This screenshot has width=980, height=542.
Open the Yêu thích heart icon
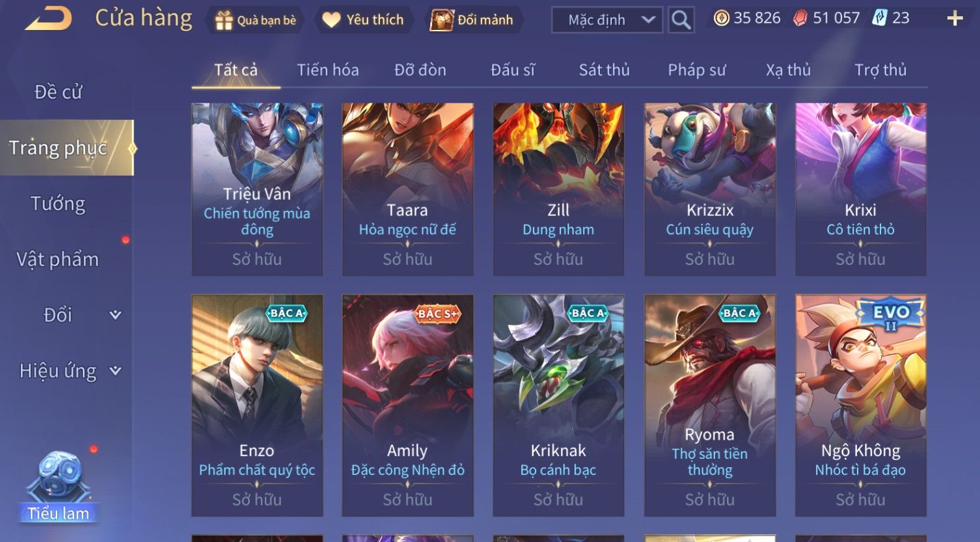[331, 20]
